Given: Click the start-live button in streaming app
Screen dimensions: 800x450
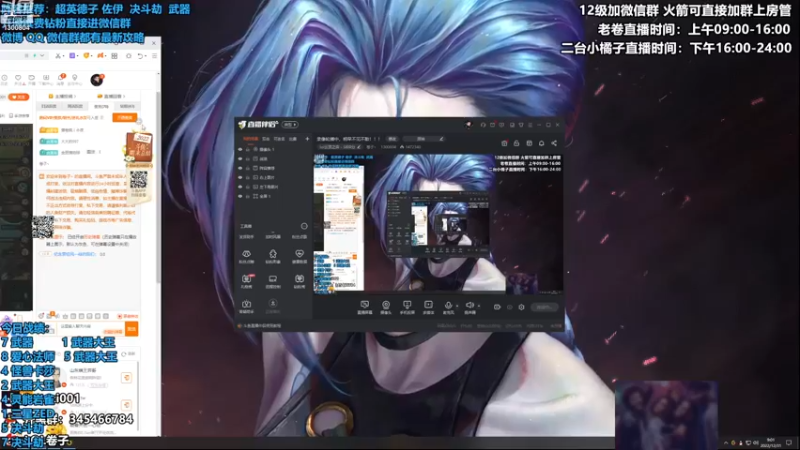Looking at the screenshot, I should click(544, 307).
